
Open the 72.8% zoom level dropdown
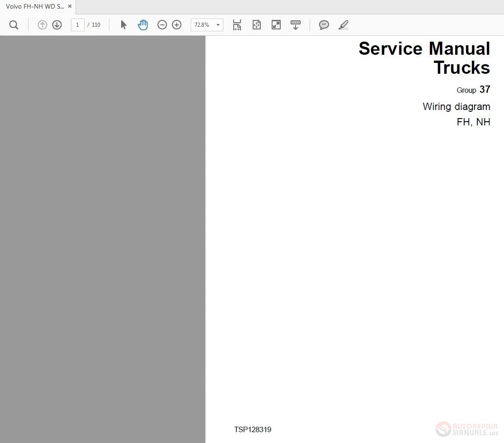pyautogui.click(x=207, y=25)
